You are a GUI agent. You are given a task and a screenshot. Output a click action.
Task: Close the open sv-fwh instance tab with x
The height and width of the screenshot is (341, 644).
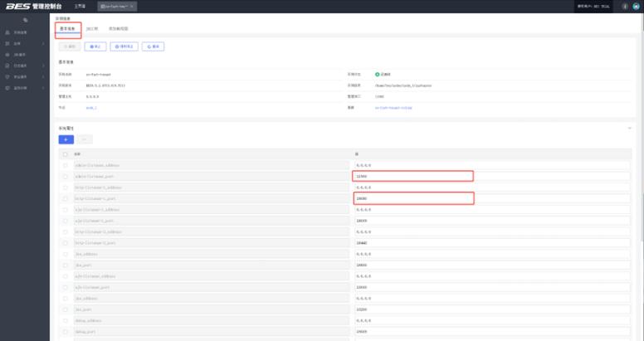[x=132, y=7]
